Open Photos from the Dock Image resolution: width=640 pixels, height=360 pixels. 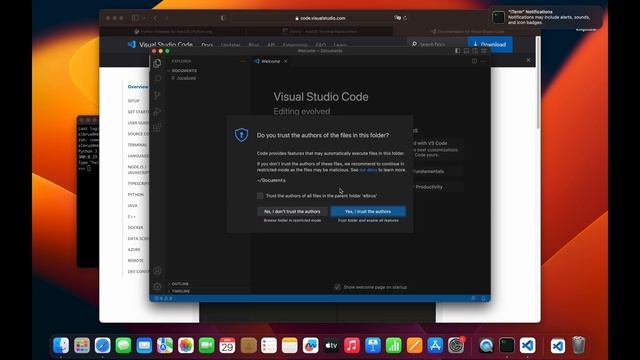(x=186, y=345)
